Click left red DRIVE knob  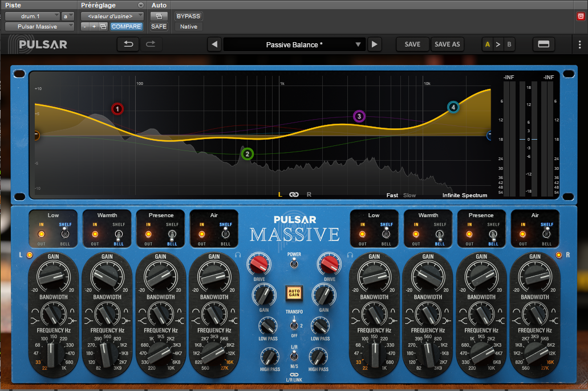point(259,264)
